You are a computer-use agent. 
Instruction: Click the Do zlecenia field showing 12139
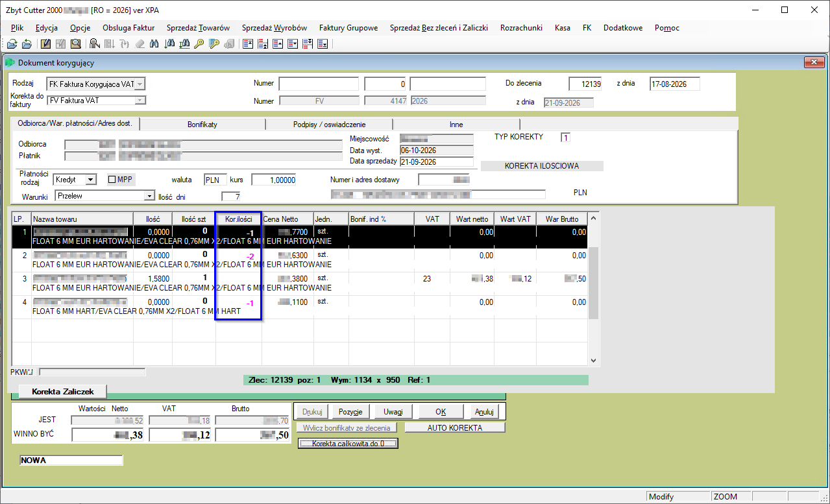click(585, 84)
